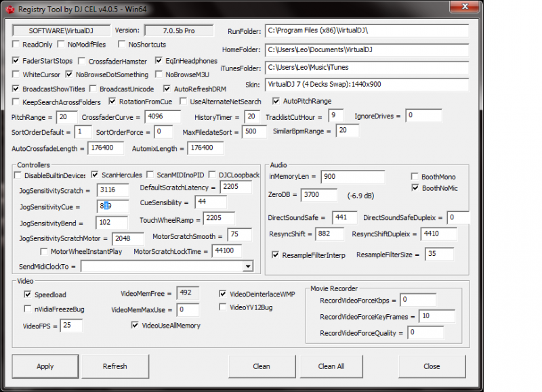
Task: Toggle DJCLoopback checkbox
Action: 212,175
